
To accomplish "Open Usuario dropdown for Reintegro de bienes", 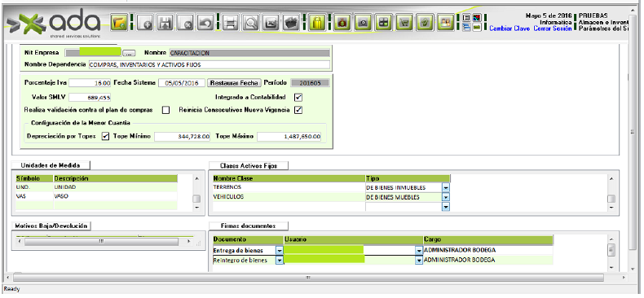I will 419,260.
